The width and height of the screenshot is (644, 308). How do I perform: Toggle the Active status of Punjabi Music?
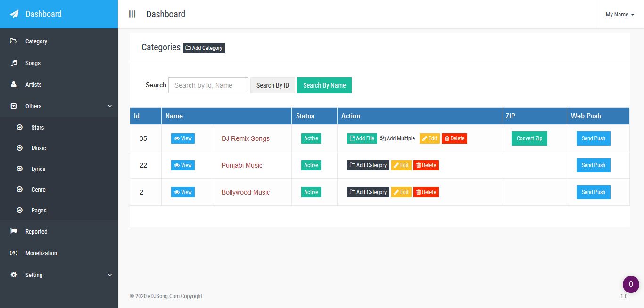(311, 165)
